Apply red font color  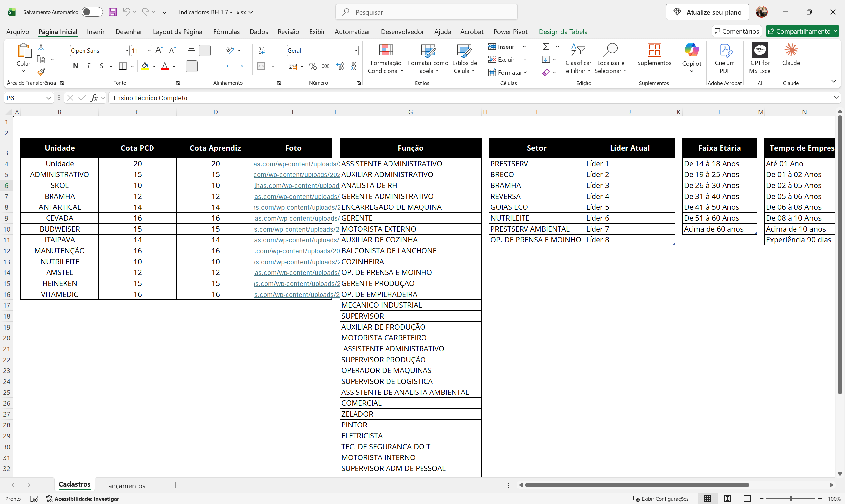165,66
